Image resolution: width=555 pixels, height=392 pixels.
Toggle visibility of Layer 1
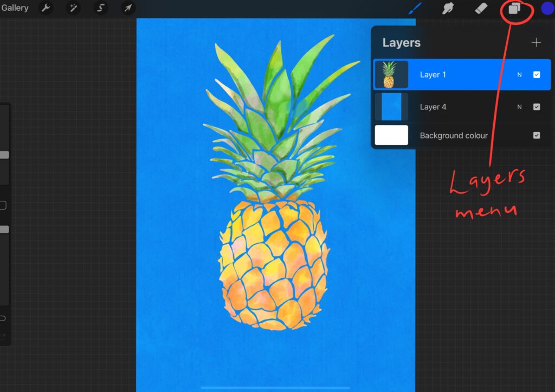pos(537,74)
